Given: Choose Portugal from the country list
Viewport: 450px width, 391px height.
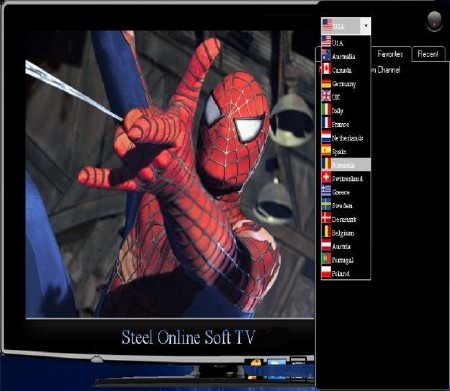Looking at the screenshot, I should tap(346, 260).
